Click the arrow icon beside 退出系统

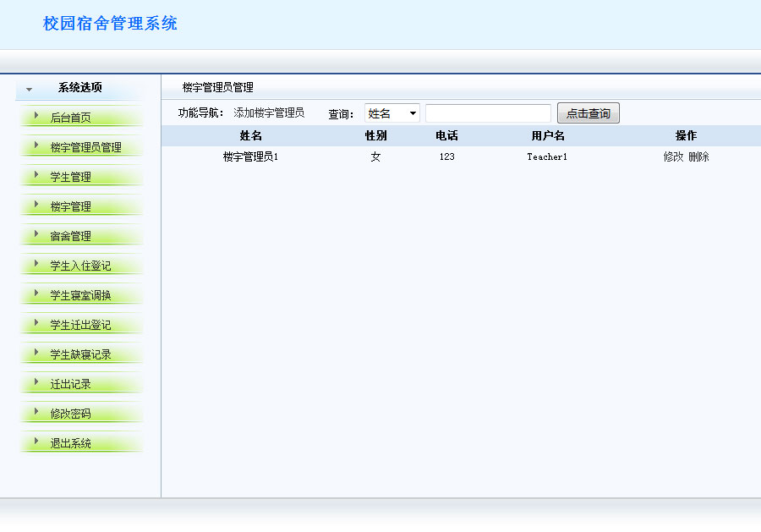pyautogui.click(x=35, y=442)
